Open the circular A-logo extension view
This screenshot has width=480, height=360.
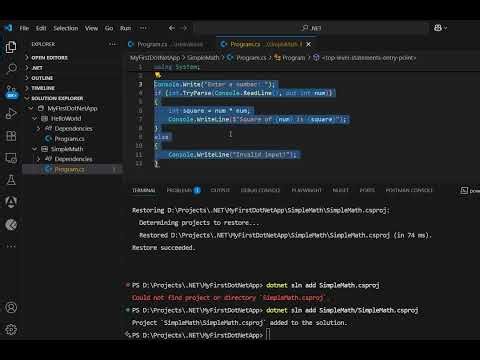(11, 202)
